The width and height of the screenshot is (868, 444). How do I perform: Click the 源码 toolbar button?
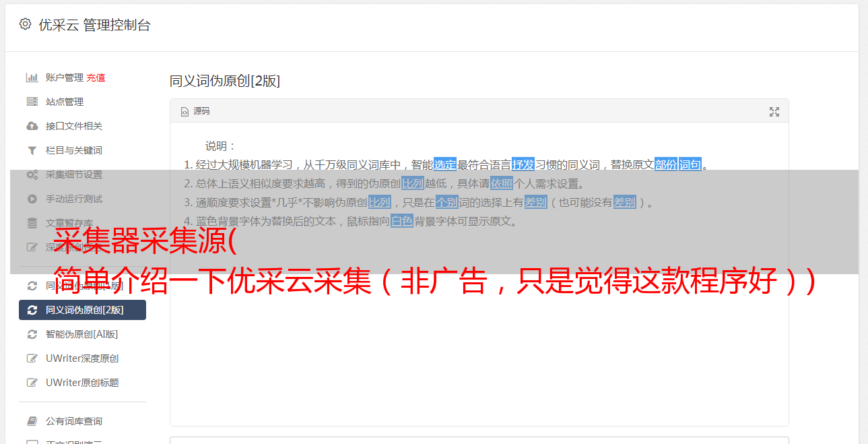(195, 111)
